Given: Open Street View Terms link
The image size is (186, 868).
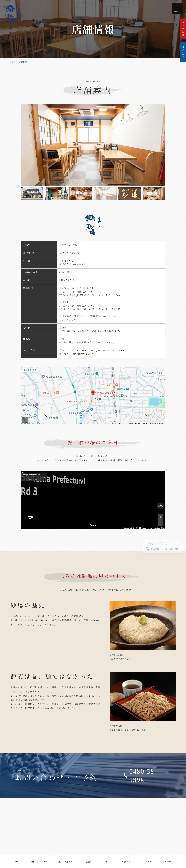Looking at the screenshot, I should click(x=149, y=528).
